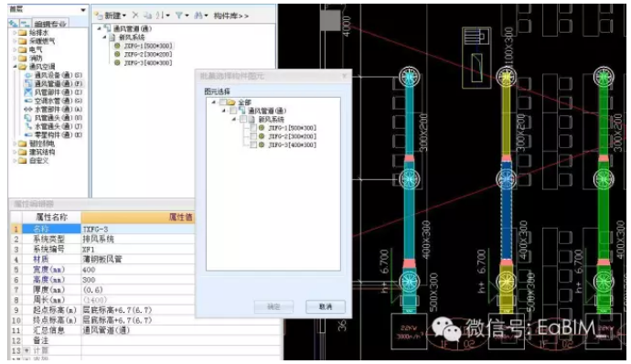The image size is (631, 364).
Task: Click the 构件库>> button
Action: tap(230, 16)
